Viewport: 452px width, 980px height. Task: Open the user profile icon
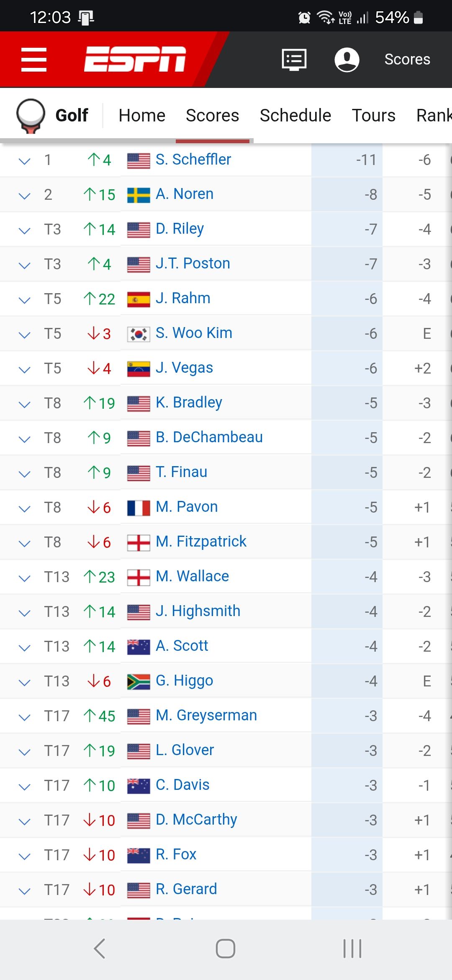pos(347,59)
